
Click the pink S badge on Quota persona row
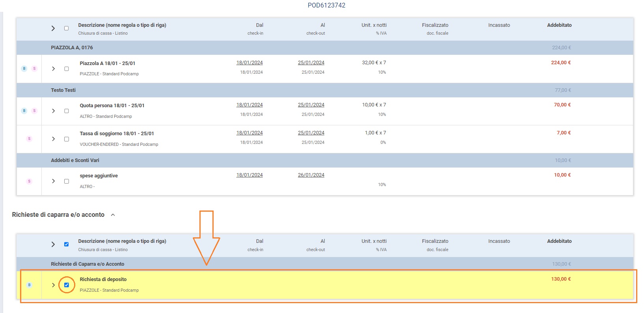click(34, 111)
